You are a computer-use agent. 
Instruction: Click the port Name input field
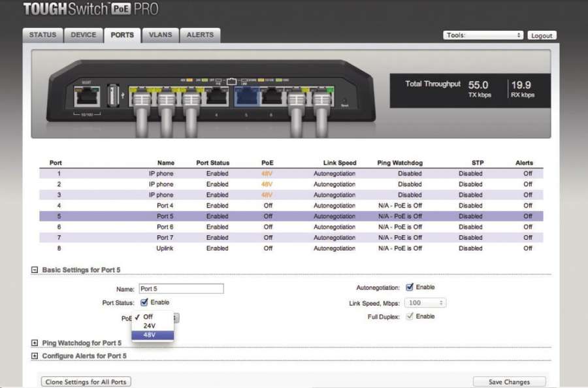click(181, 289)
